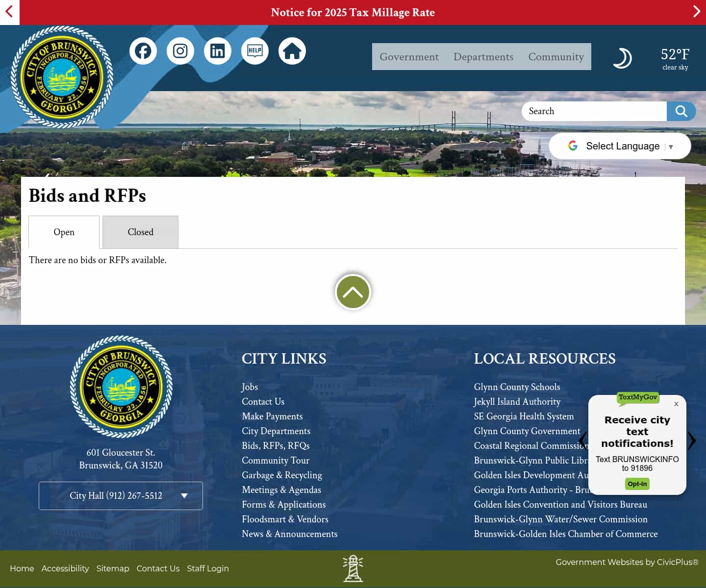
Task: Open the Select Language dropdown
Action: pyautogui.click(x=619, y=146)
